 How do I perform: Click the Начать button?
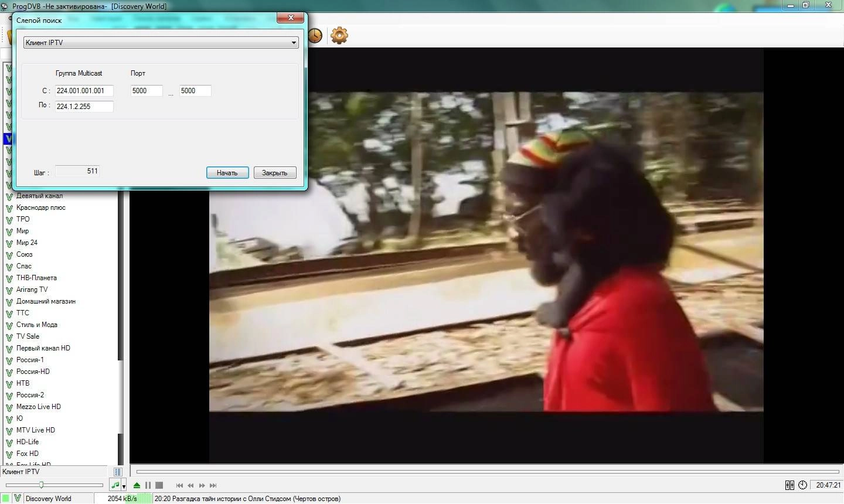(227, 173)
